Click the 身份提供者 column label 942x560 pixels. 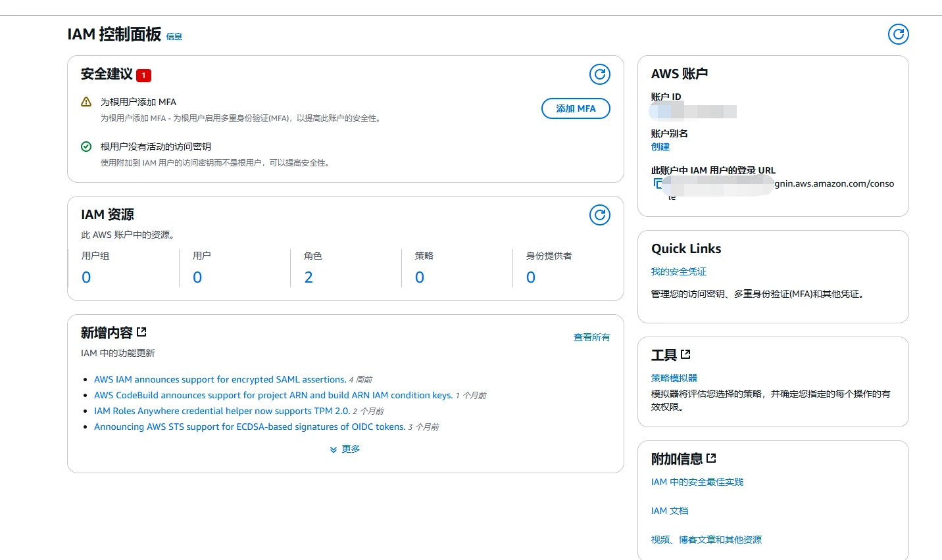[549, 256]
